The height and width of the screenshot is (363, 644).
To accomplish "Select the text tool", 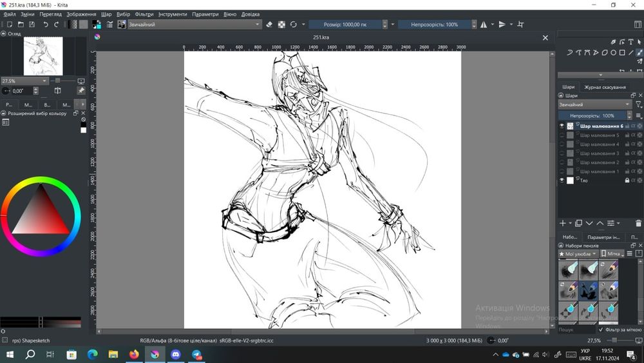I will point(631,42).
